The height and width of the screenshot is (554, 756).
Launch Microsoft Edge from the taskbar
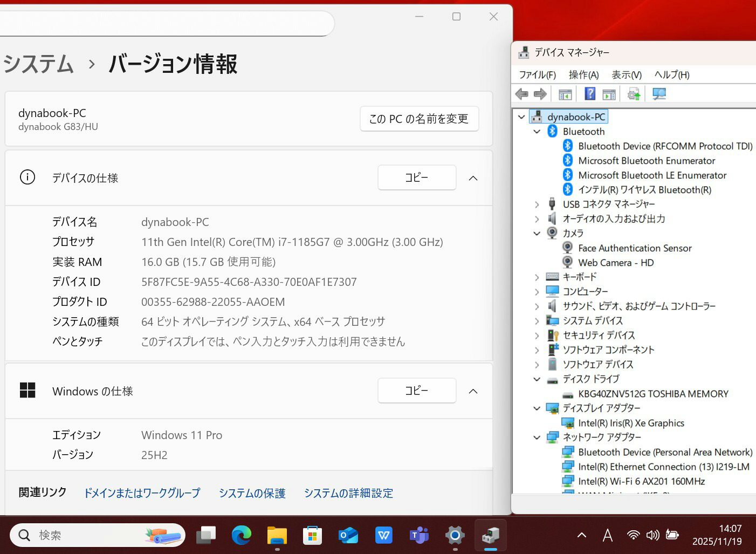241,535
